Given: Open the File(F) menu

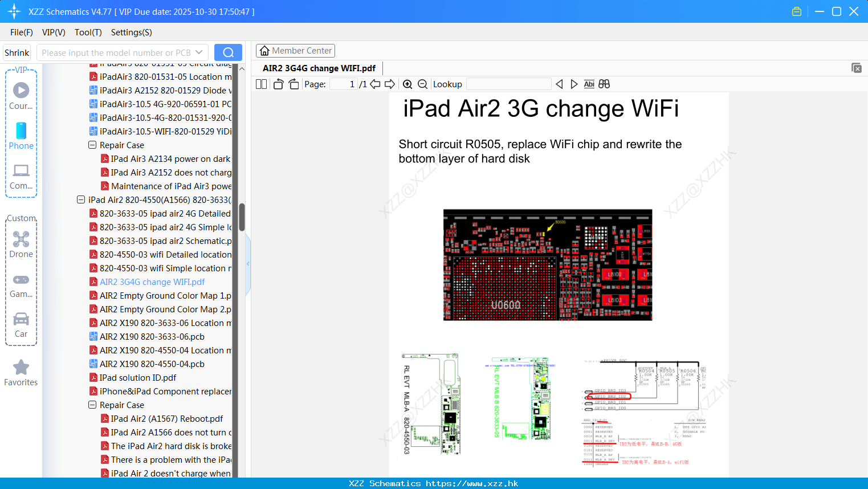Looking at the screenshot, I should pos(22,32).
